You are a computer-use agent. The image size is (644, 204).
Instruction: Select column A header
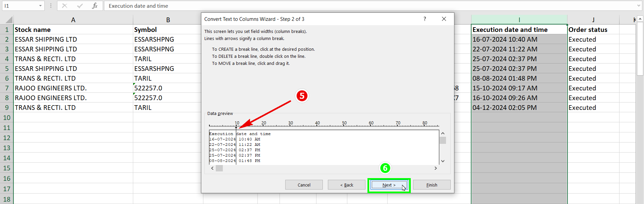[x=73, y=20]
